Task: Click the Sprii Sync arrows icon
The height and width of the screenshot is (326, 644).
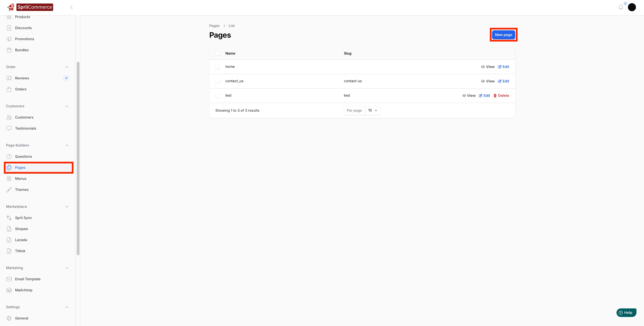Action: tap(9, 218)
